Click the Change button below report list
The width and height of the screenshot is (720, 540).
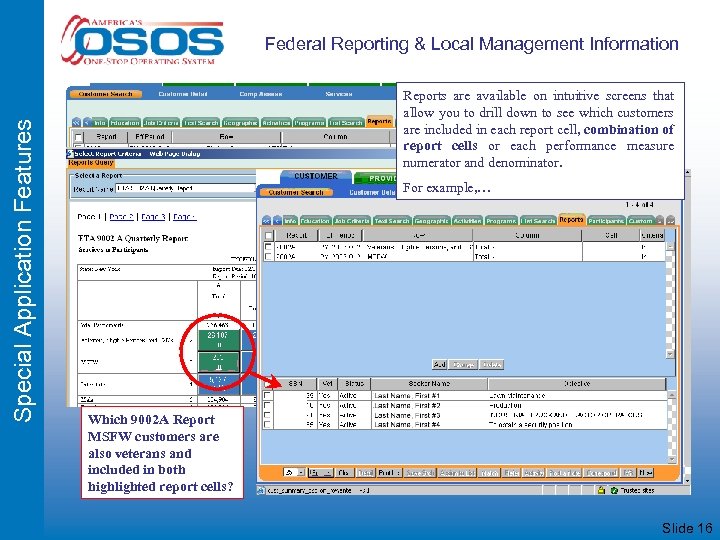click(463, 365)
